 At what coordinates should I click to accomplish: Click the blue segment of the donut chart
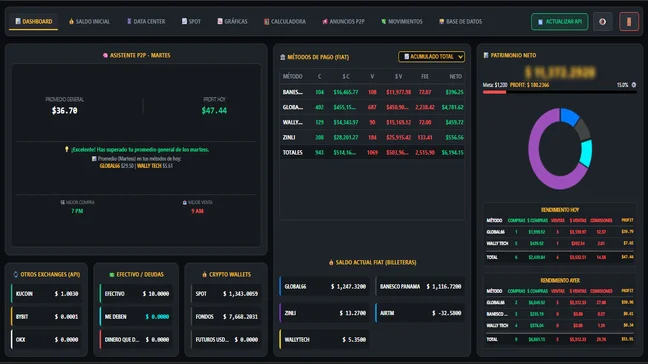click(x=569, y=117)
